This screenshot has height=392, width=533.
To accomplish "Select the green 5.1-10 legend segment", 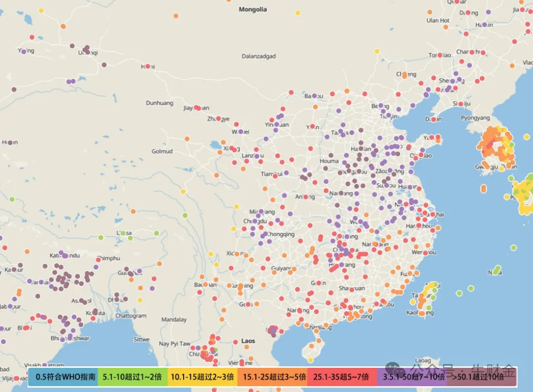I will (x=133, y=377).
